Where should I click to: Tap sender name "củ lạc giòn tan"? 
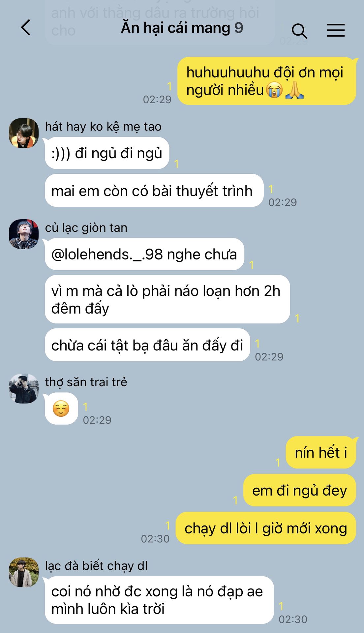tap(86, 228)
